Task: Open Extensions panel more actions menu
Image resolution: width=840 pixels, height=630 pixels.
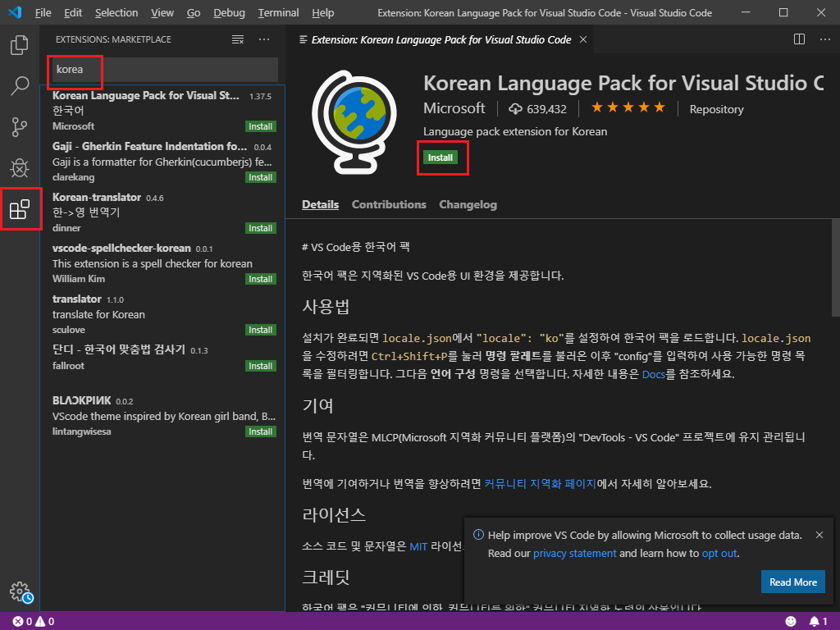Action: pyautogui.click(x=264, y=39)
